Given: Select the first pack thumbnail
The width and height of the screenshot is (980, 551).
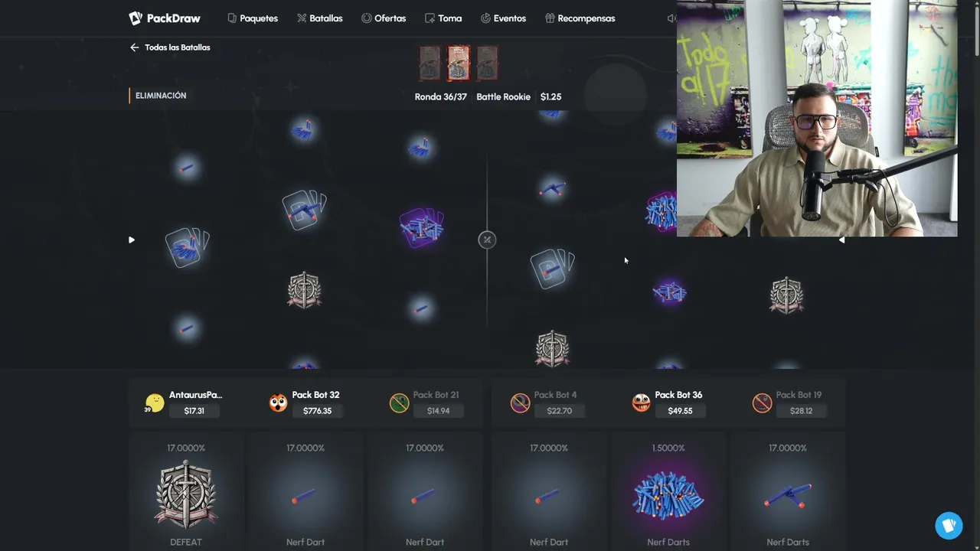Looking at the screenshot, I should (x=430, y=63).
